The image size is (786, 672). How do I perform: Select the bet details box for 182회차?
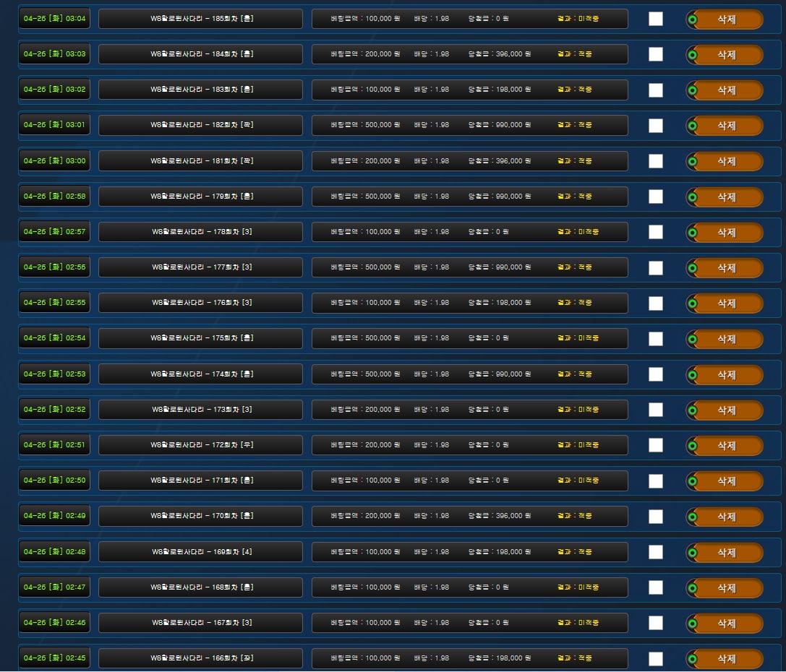coord(469,125)
